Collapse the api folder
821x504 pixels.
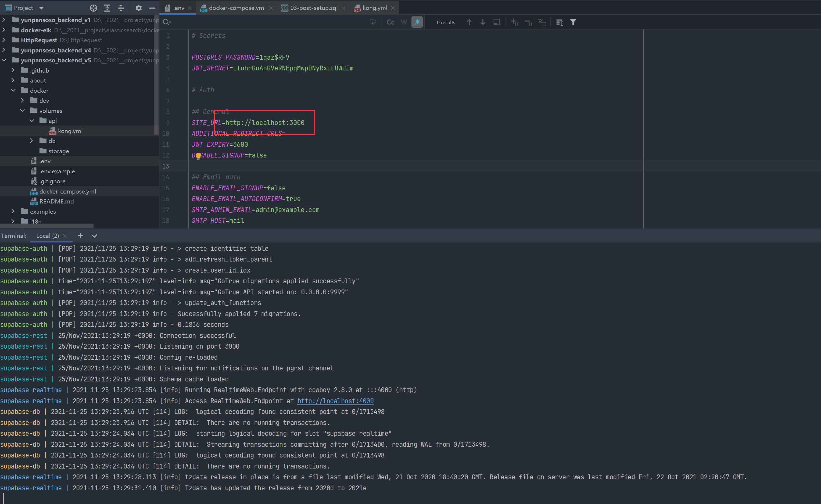pyautogui.click(x=32, y=121)
